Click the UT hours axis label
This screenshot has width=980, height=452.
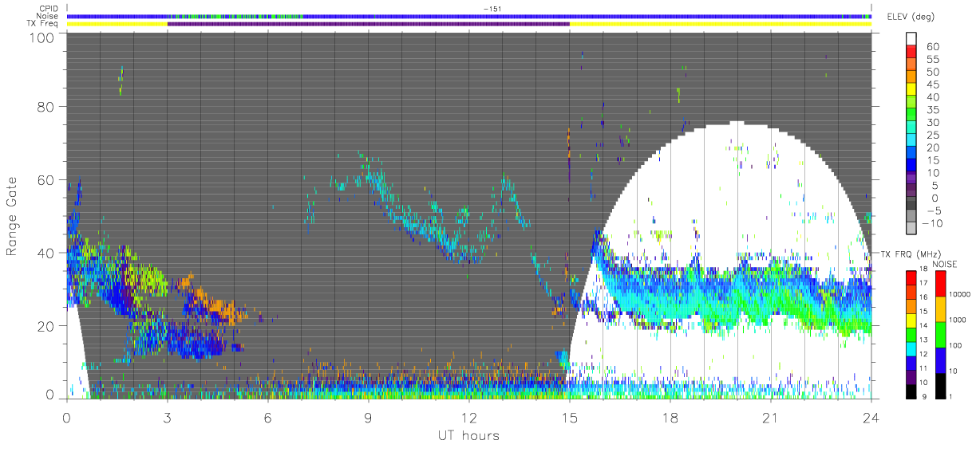[468, 435]
